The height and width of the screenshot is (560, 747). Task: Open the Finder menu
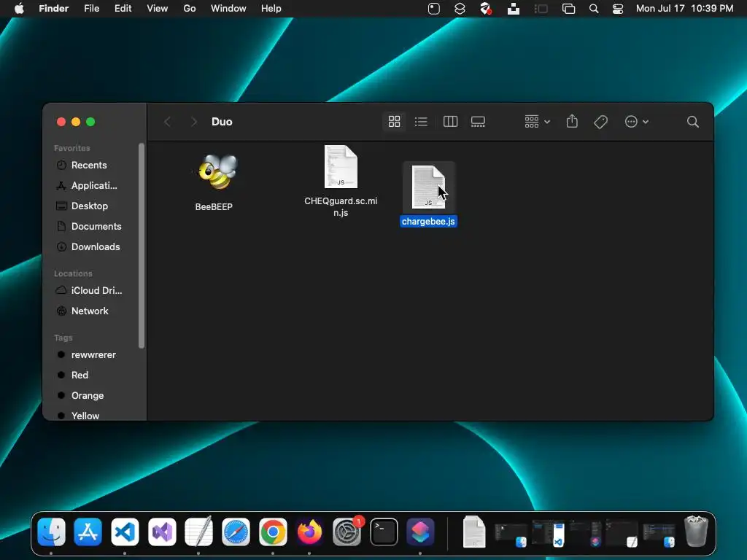(54, 9)
